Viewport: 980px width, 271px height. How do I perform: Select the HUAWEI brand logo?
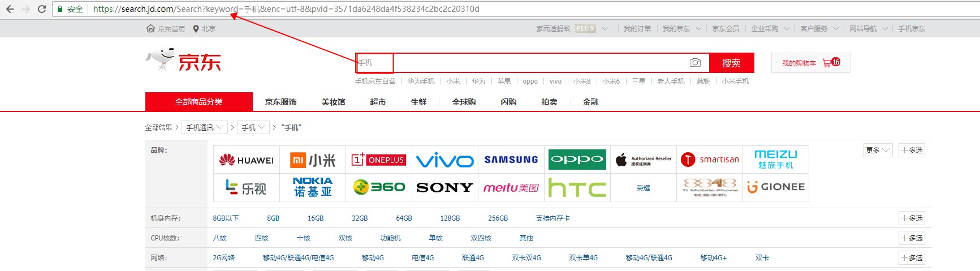pos(247,160)
